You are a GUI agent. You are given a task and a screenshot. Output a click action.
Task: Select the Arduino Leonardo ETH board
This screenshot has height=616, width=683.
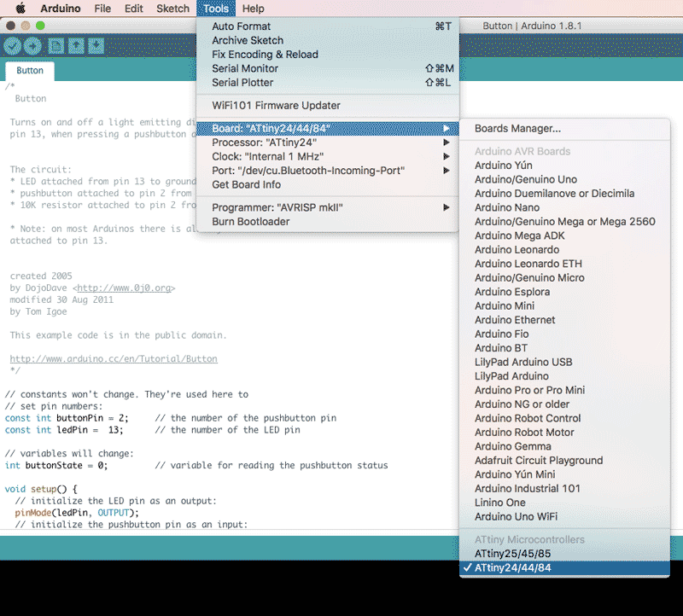pyautogui.click(x=564, y=264)
